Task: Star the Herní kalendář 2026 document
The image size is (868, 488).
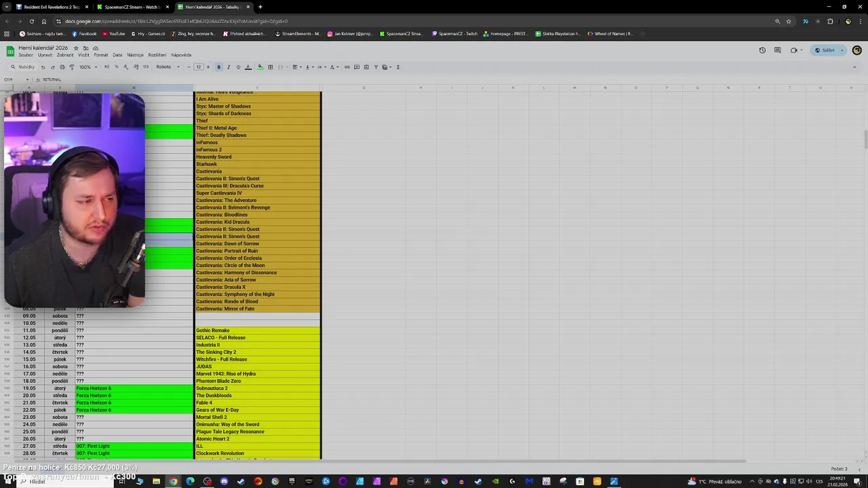Action: [76, 48]
